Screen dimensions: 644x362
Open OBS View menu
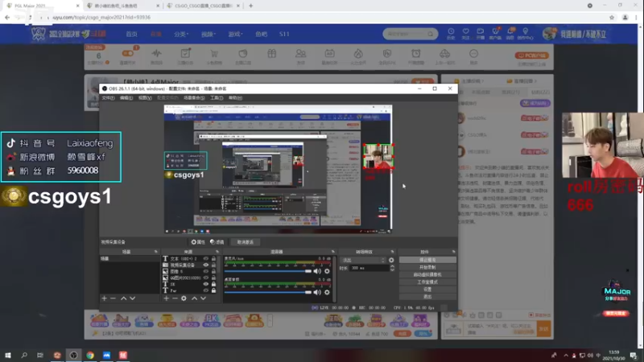pos(145,97)
